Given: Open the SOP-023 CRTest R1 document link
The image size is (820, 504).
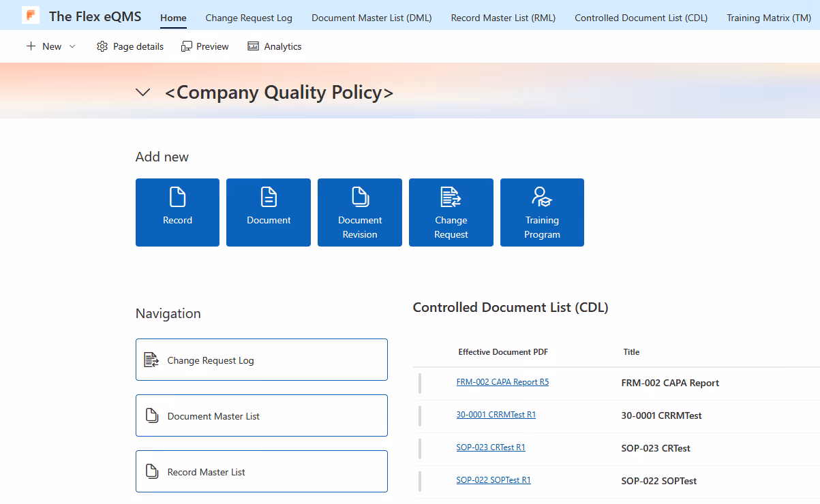Looking at the screenshot, I should 491,447.
